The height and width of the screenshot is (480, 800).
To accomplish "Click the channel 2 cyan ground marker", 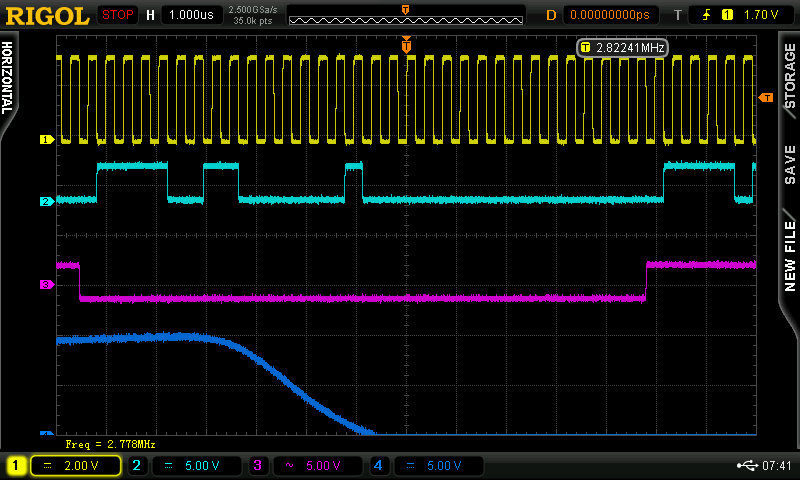I will 47,201.
